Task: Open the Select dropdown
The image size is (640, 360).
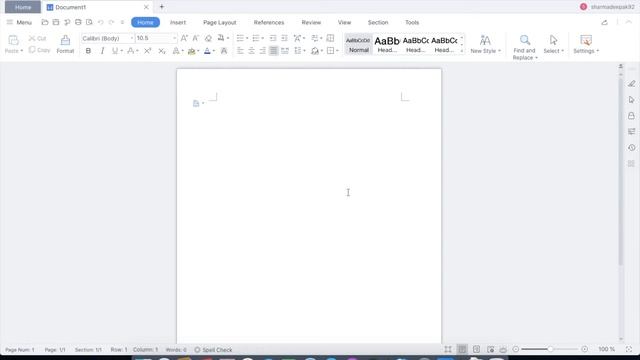Action: (553, 44)
